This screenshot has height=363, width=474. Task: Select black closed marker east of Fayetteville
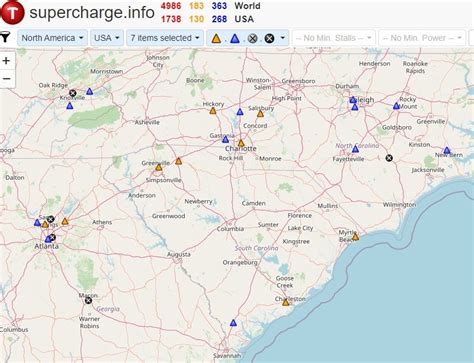click(389, 158)
